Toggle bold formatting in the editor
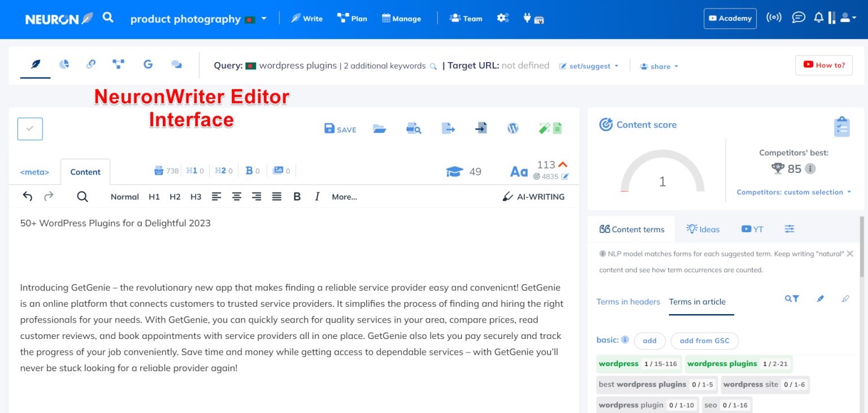Image resolution: width=868 pixels, height=413 pixels. 297,196
